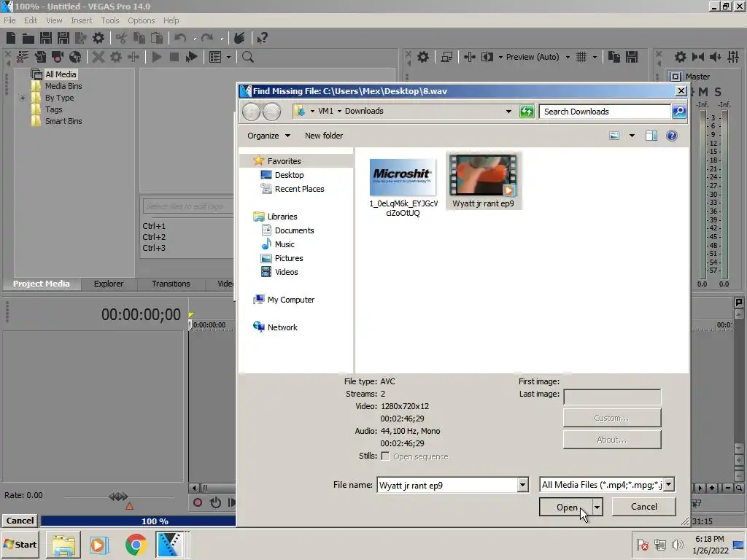Toggle the Dim Output speaker icon
Image resolution: width=747 pixels, height=560 pixels.
716,57
